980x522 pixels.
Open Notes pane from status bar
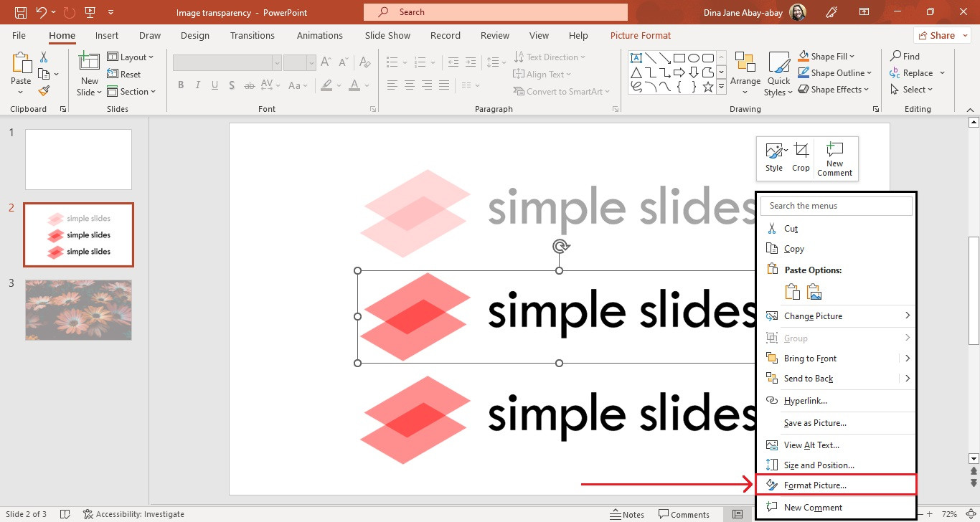tap(628, 514)
